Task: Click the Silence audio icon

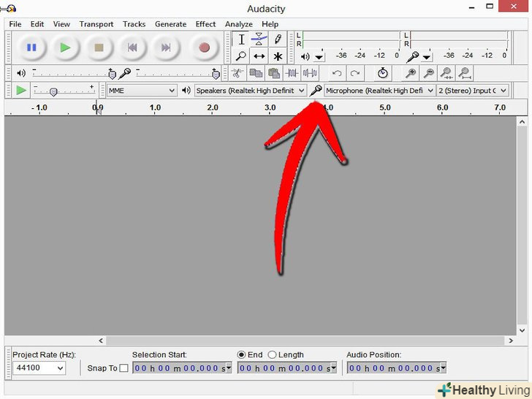Action: coord(310,73)
